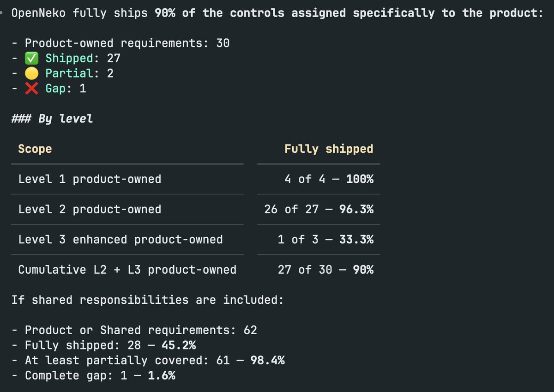Screen dimensions: 554x392
Task: Click the green checkmark emoji beside Shipped
Action: [x=31, y=59]
